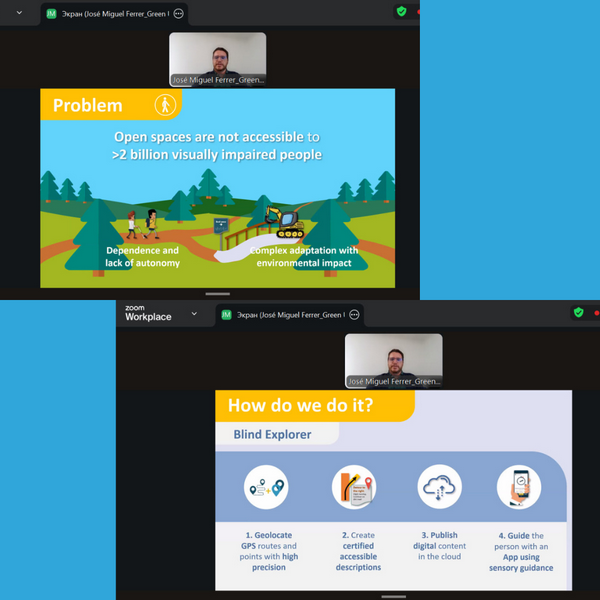Expand the Zoom Workplace dropdown chevron
Image resolution: width=600 pixels, height=600 pixels.
pos(194,314)
